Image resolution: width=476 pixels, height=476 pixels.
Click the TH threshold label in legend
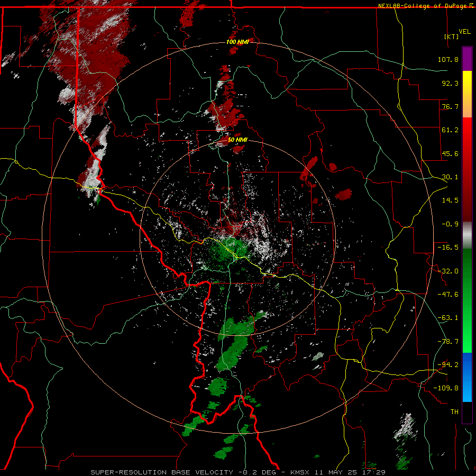tap(454, 412)
